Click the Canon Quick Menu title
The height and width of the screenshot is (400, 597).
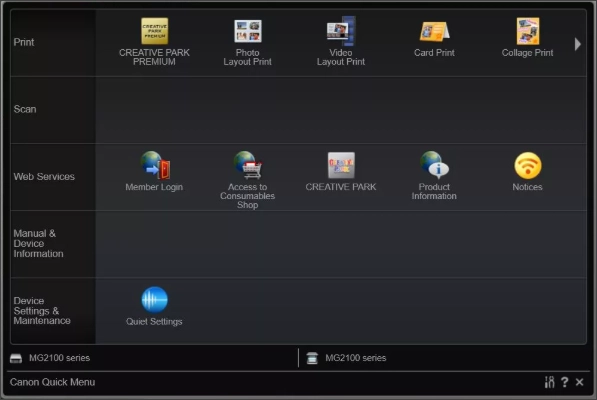[x=53, y=382]
